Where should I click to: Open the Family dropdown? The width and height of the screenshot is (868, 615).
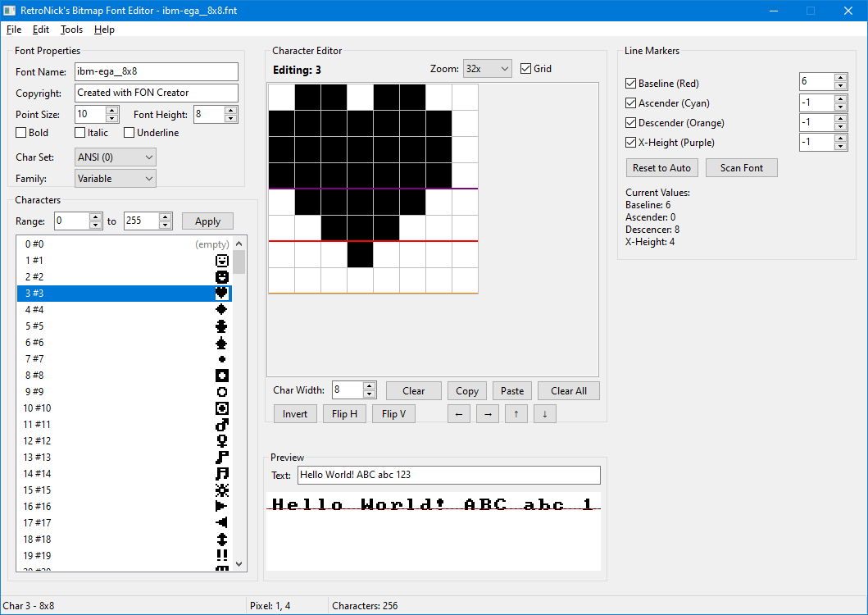pos(115,179)
